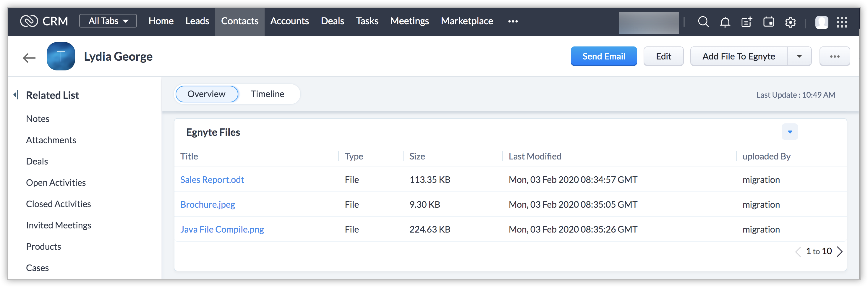
Task: Open the calendar icon in top bar
Action: (x=768, y=22)
